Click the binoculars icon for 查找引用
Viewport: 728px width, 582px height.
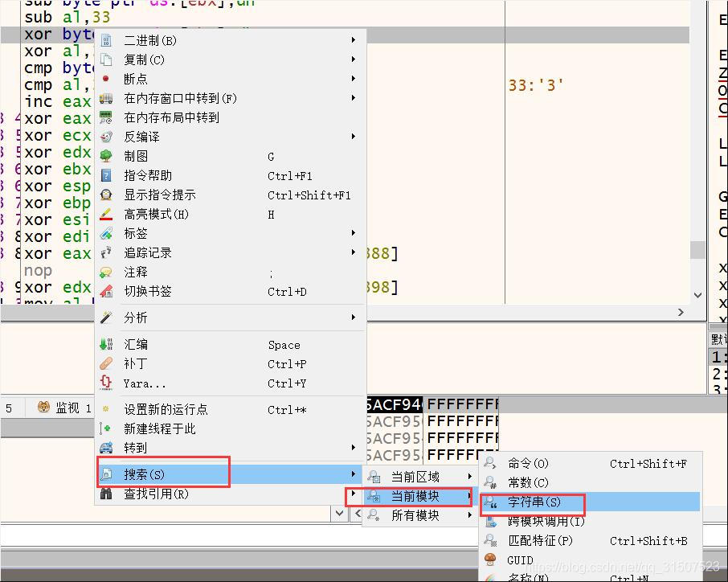(x=106, y=494)
